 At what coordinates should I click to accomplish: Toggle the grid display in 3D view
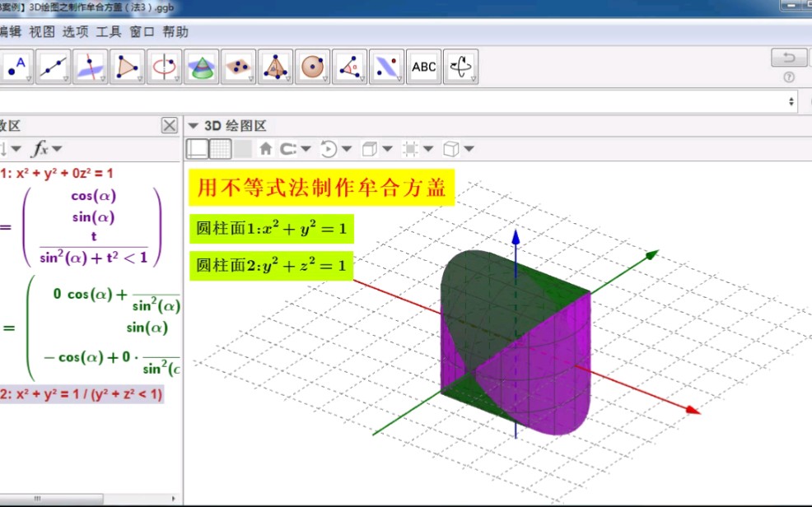(219, 149)
